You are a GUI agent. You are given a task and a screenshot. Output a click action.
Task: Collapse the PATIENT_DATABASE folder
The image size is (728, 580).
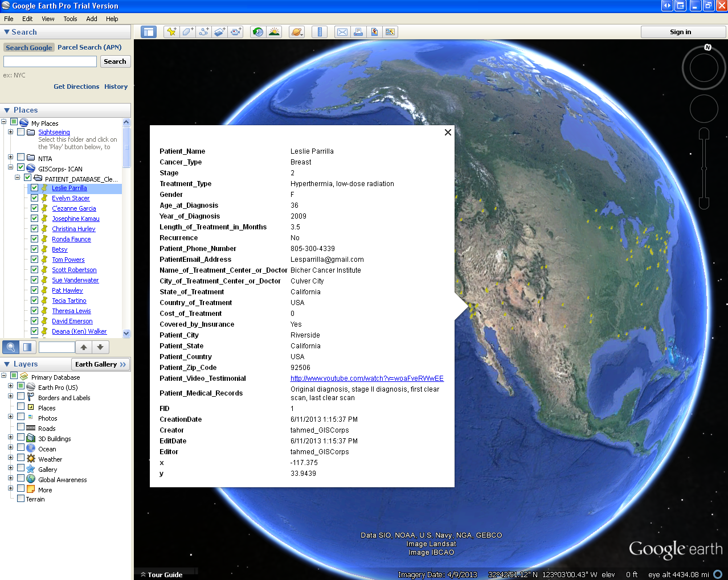coord(17,178)
